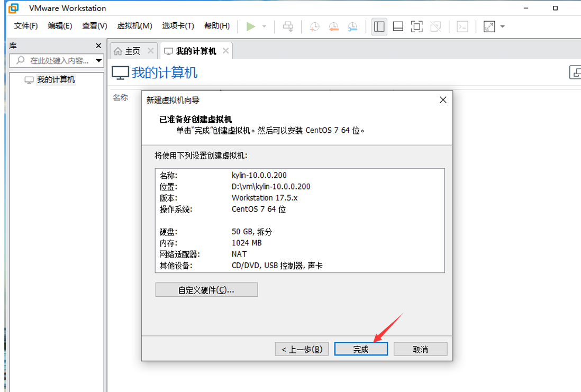Viewport: 581px width, 392px height.
Task: Open the 帮助(H) menu
Action: click(217, 26)
